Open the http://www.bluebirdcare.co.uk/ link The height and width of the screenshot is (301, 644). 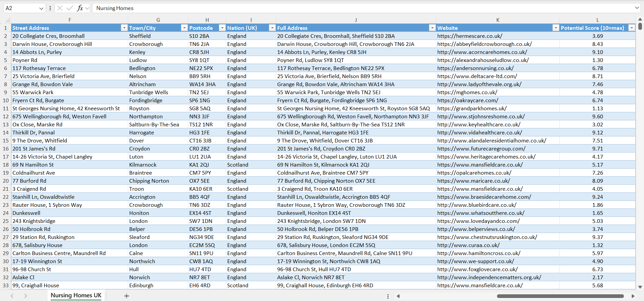[477, 205]
